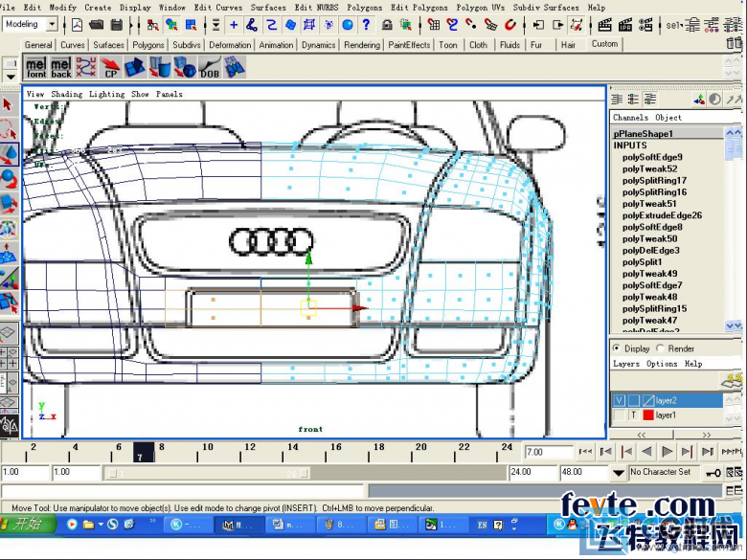This screenshot has width=747, height=560.
Task: Click the mel back shelf button
Action: pyautogui.click(x=61, y=67)
